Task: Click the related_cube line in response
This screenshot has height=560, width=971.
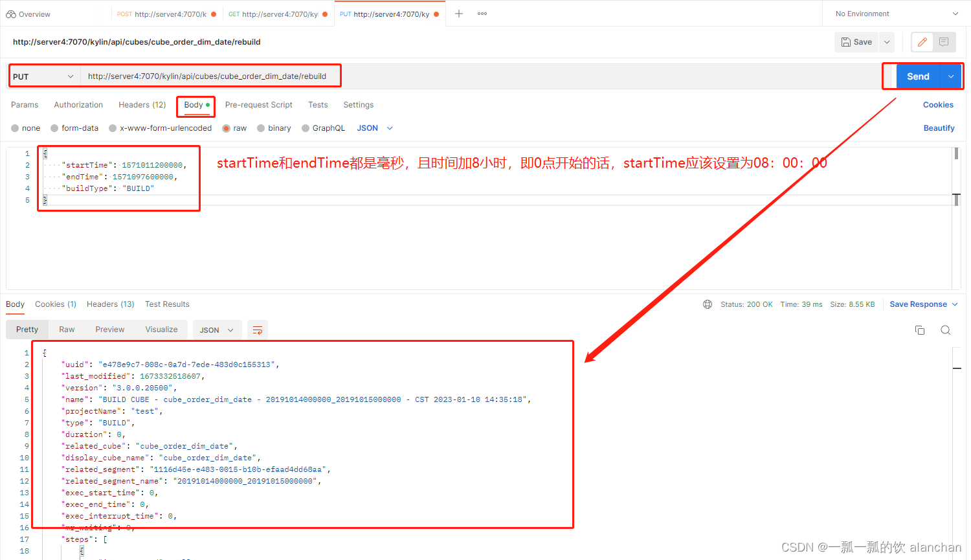Action: pyautogui.click(x=150, y=446)
